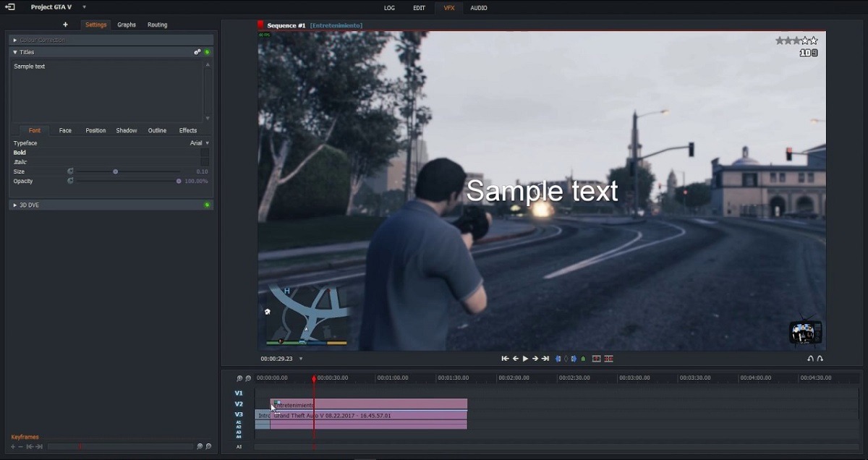Select the VFX workspace tab
868x460 pixels.
click(448, 8)
